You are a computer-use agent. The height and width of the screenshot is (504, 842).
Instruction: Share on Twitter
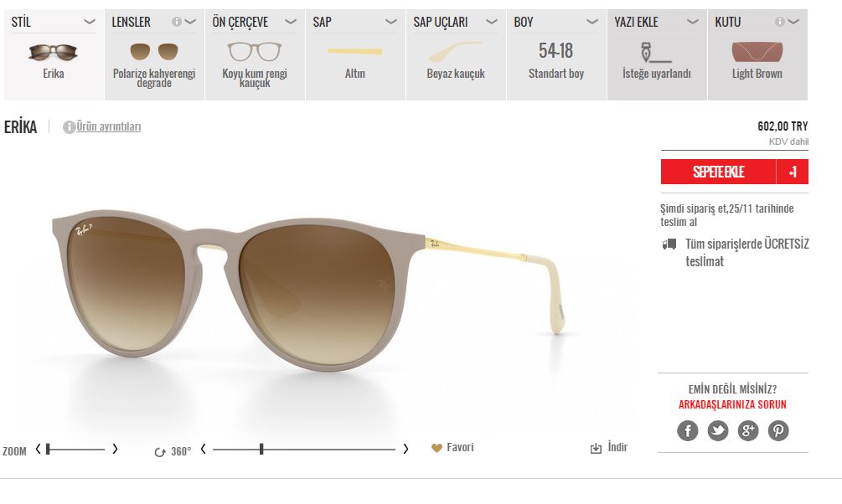pyautogui.click(x=718, y=430)
